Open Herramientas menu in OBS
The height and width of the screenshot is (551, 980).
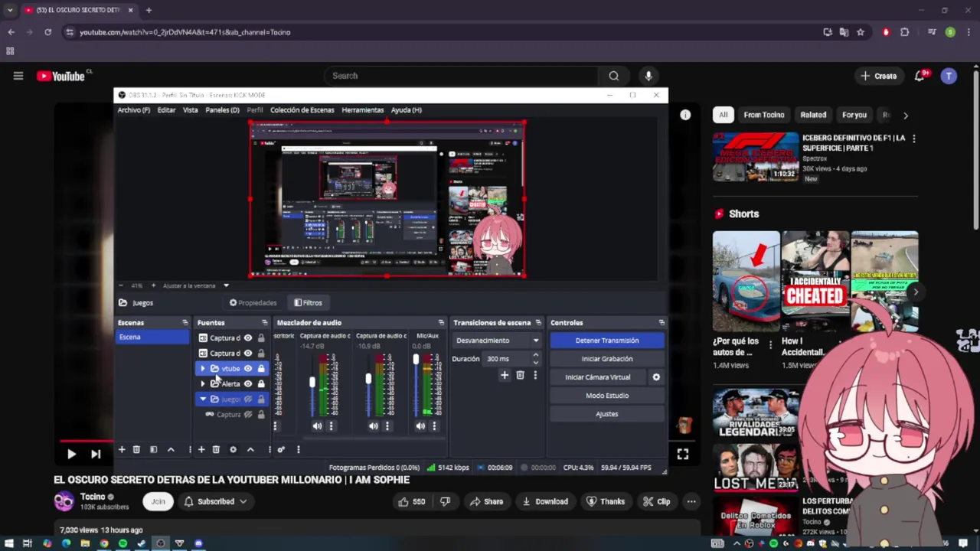coord(362,110)
